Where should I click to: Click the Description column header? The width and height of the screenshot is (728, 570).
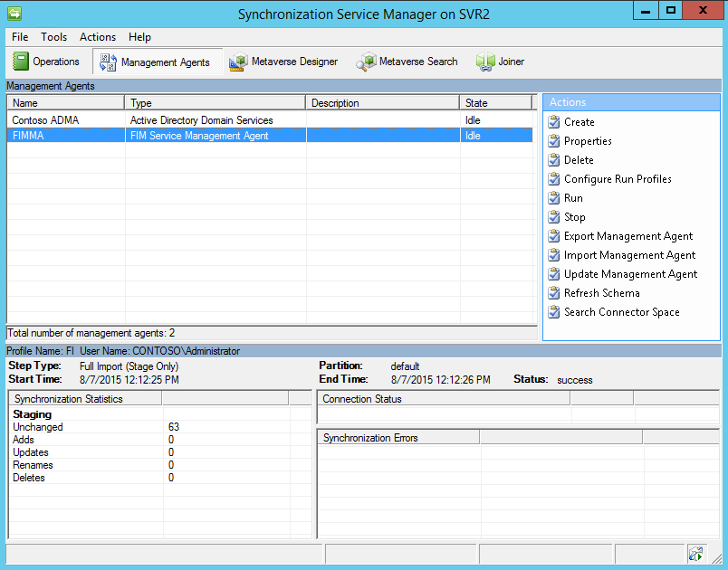(383, 103)
